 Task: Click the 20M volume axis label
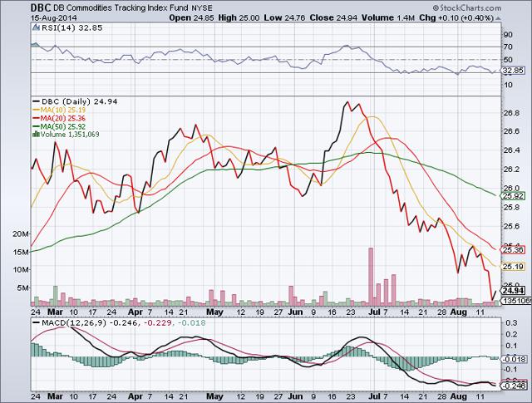click(x=21, y=234)
